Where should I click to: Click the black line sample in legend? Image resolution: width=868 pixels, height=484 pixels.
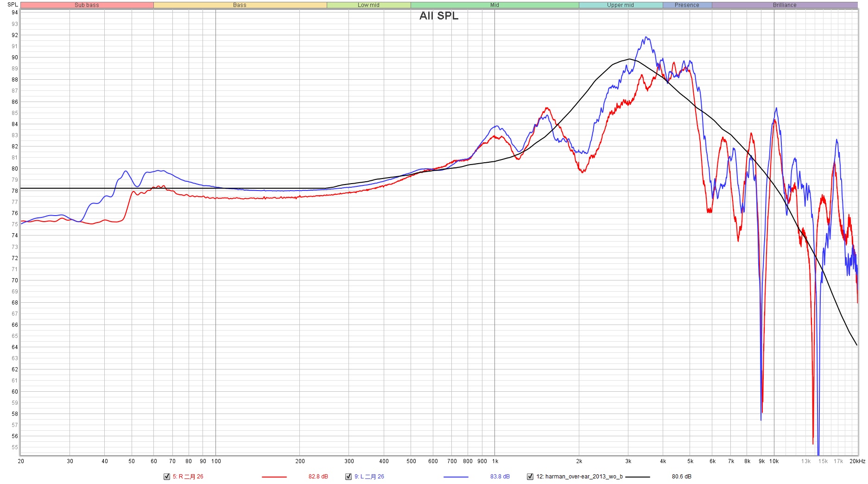click(x=638, y=477)
